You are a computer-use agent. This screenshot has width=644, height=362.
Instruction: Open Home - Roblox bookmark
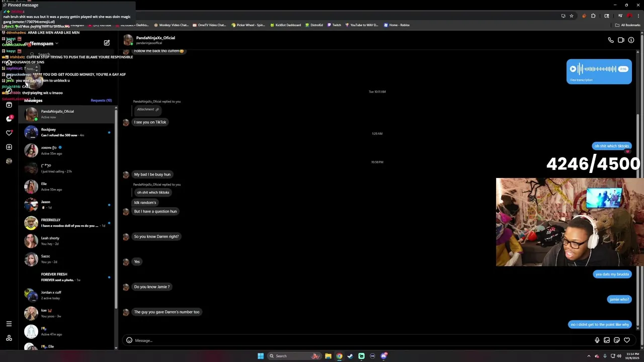pyautogui.click(x=397, y=25)
